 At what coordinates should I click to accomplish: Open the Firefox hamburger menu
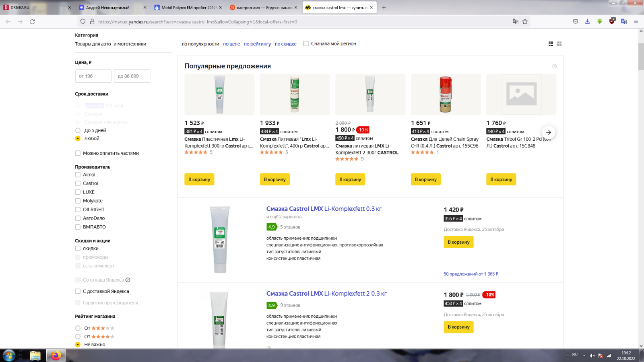coord(636,22)
